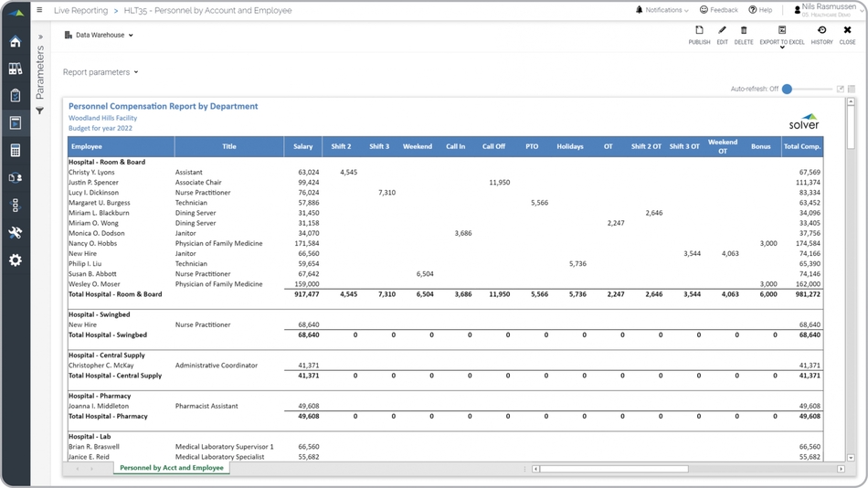Toggle the hamburger navigation menu
Screen dimensions: 868x488
point(39,11)
